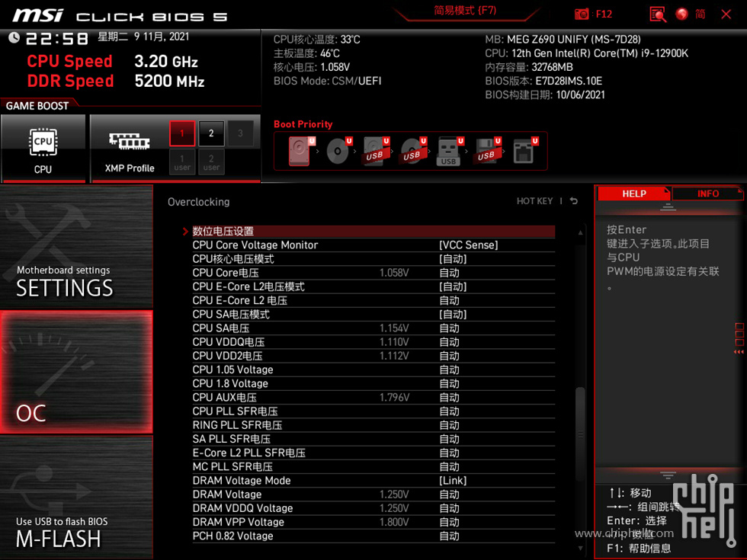This screenshot has width=747, height=560.
Task: Select the USB optical disc boot device
Action: (413, 151)
